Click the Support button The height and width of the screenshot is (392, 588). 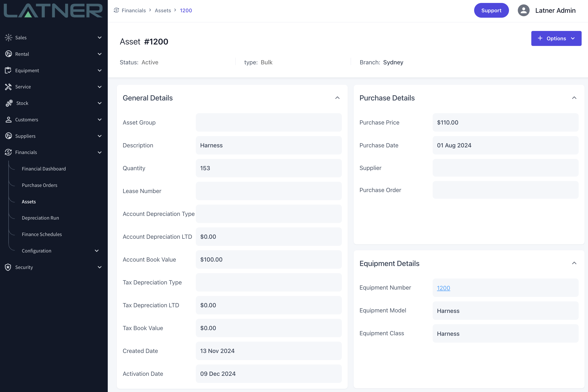491,11
